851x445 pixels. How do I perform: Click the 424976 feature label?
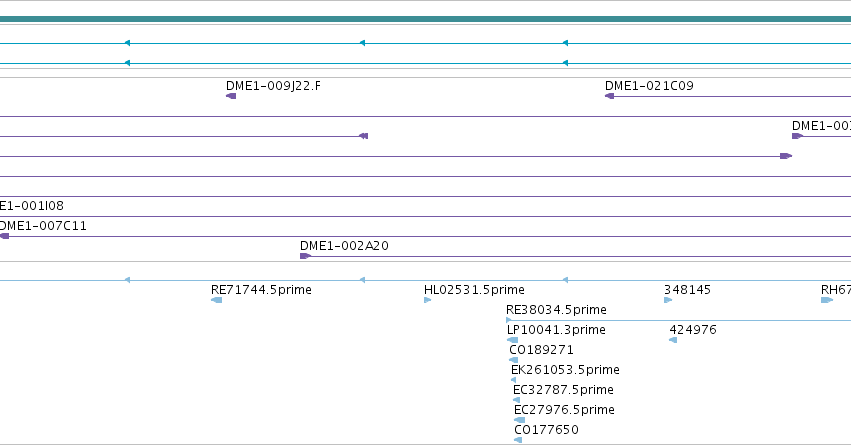click(693, 330)
